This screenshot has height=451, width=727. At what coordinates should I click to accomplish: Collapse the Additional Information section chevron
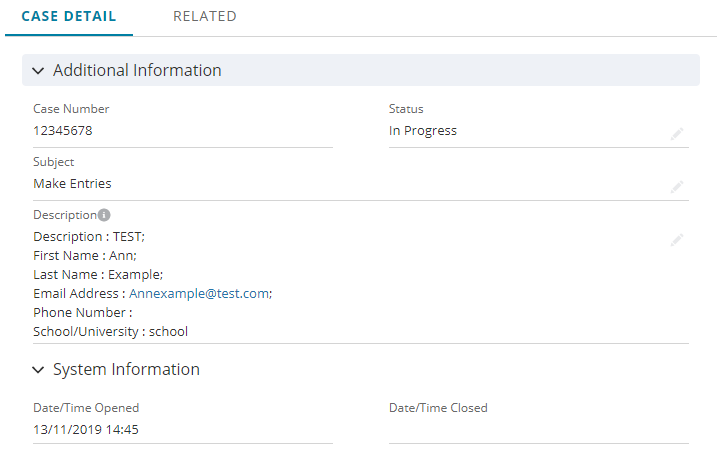coord(38,71)
